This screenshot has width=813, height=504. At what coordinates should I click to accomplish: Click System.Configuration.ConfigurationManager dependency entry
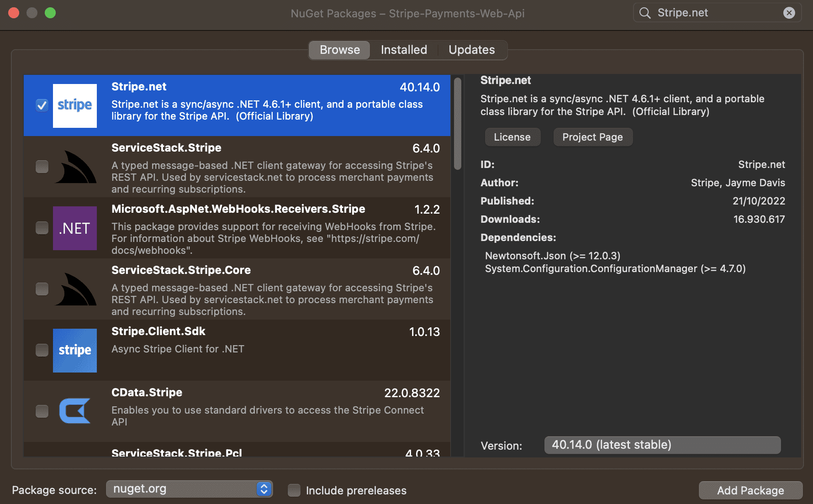615,268
